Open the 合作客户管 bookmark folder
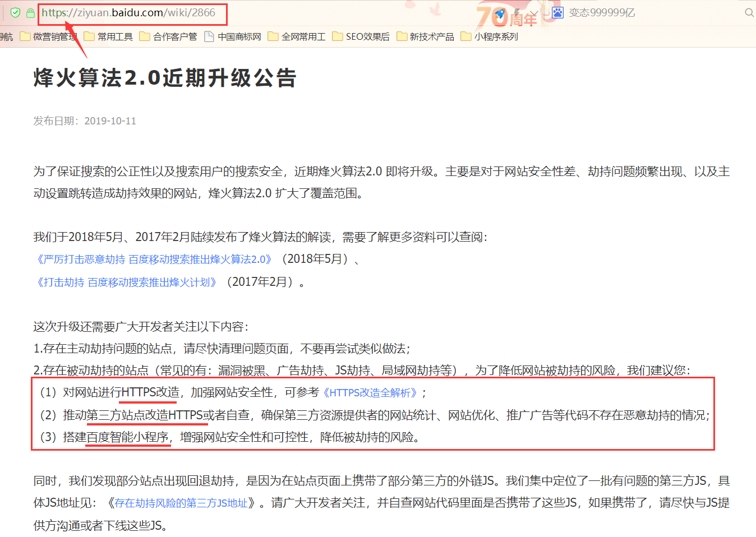The height and width of the screenshot is (537, 756). click(168, 36)
